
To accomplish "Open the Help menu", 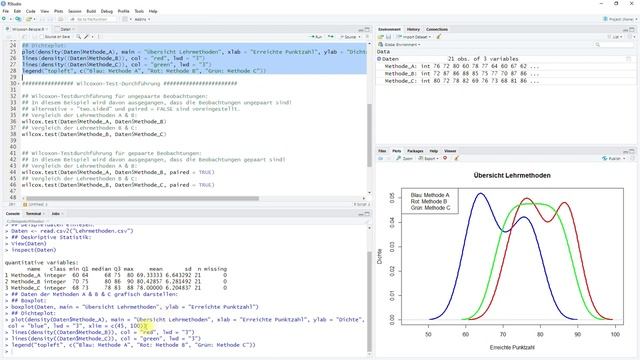I will 153,11.
